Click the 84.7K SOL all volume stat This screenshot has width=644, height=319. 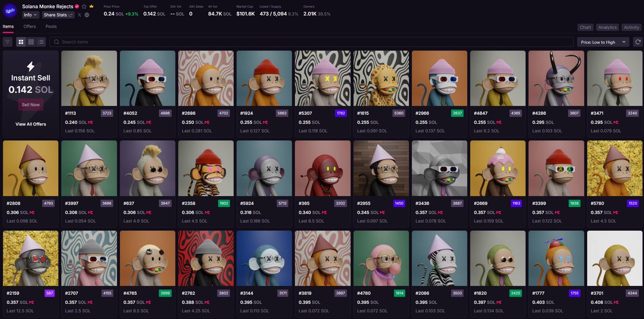[x=219, y=13]
